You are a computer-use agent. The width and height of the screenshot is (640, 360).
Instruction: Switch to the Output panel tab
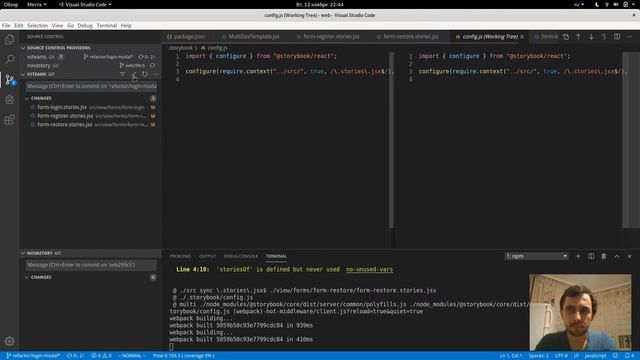coord(207,256)
